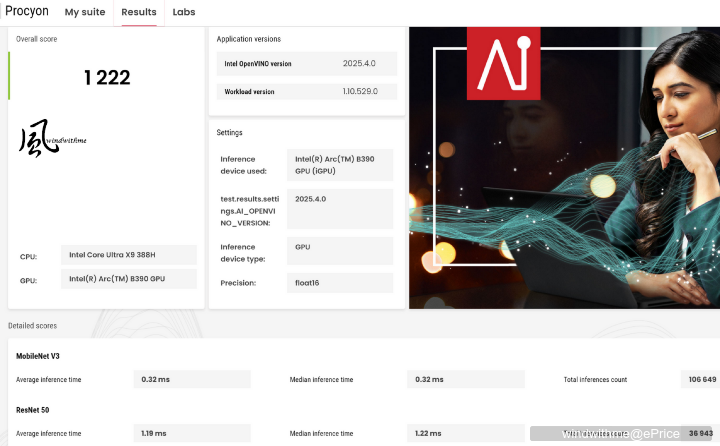The image size is (720, 446).
Task: Select Workload version value 1.10.529.0
Action: 360,91
